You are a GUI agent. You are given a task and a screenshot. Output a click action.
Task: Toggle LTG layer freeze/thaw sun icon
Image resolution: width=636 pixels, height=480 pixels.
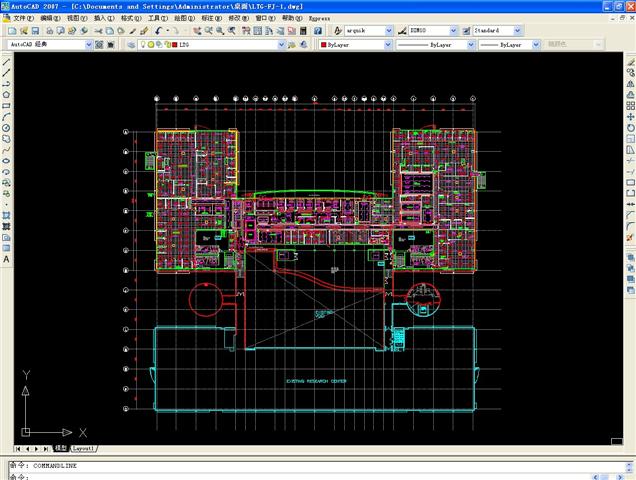coord(150,45)
